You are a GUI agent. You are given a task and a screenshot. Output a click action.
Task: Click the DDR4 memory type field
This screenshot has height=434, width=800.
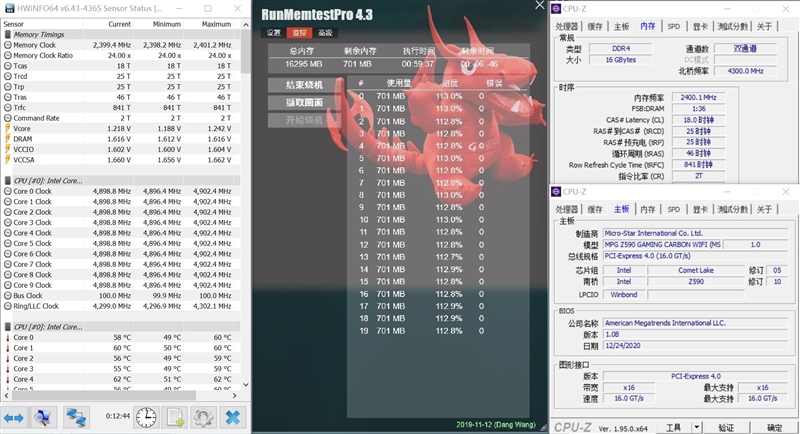[x=620, y=48]
